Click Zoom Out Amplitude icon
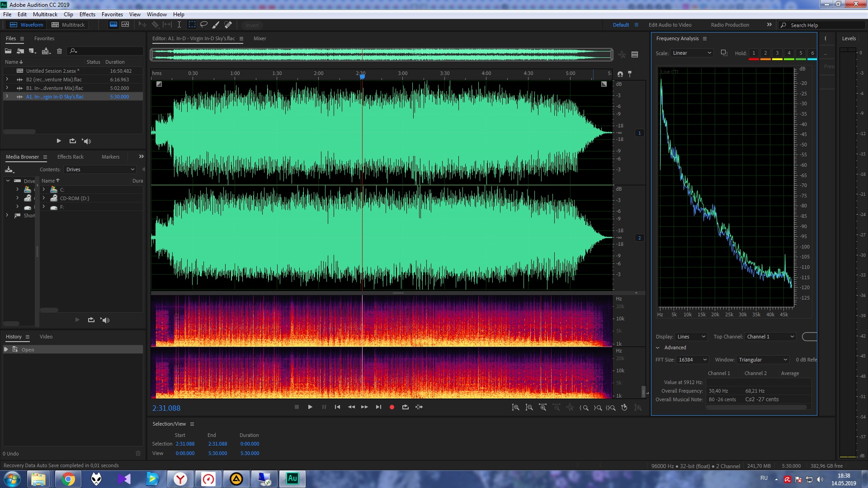868x488 pixels. 529,408
